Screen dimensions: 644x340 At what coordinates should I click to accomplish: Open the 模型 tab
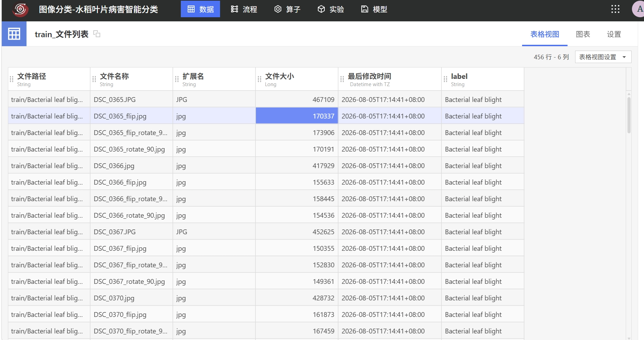pyautogui.click(x=374, y=9)
